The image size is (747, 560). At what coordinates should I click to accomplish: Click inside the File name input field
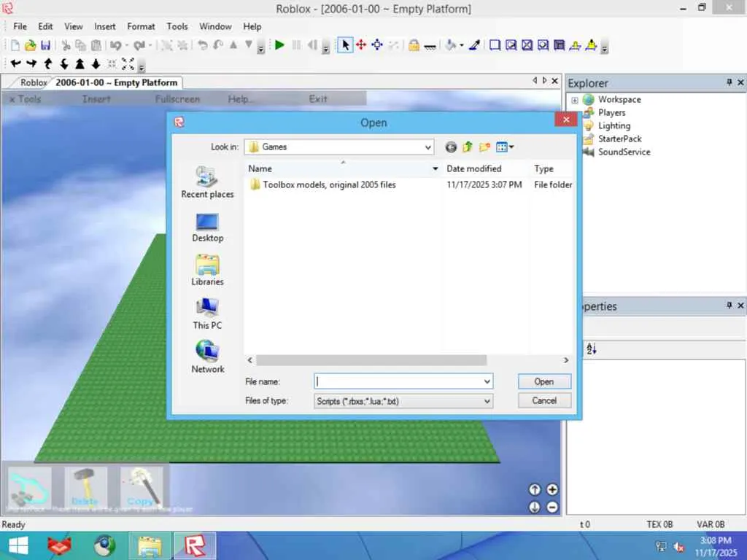pos(398,381)
